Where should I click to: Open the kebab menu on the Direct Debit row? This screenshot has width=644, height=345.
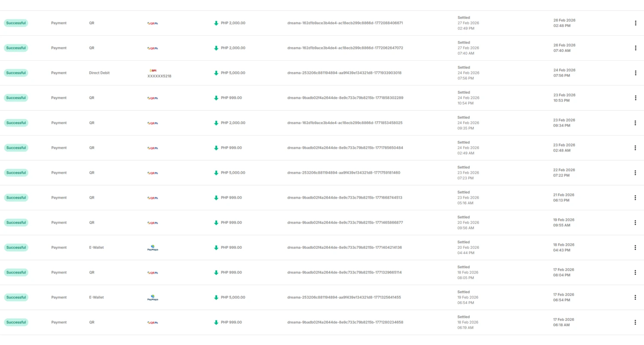635,73
